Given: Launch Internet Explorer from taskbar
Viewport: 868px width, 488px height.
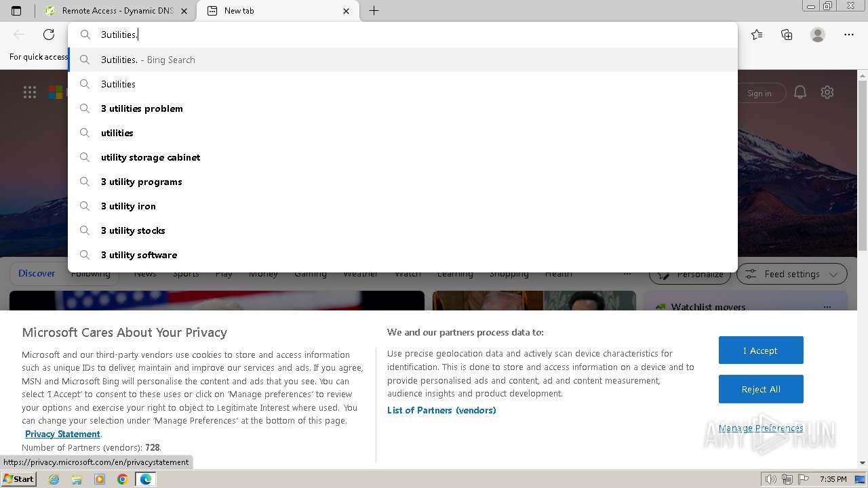Looking at the screenshot, I should coord(54,479).
